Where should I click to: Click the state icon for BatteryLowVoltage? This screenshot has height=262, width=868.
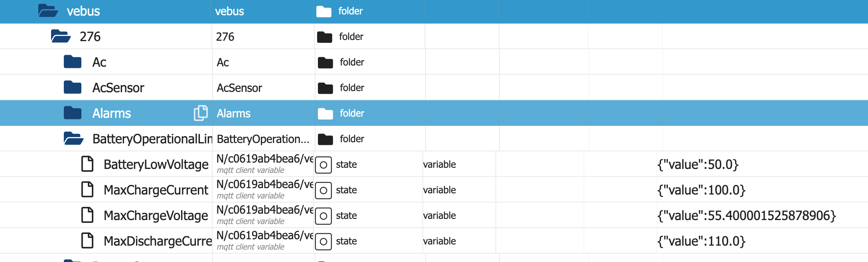(323, 165)
